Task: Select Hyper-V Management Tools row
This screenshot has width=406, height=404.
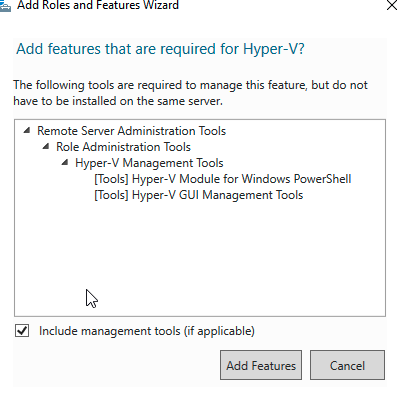Action: (x=149, y=163)
